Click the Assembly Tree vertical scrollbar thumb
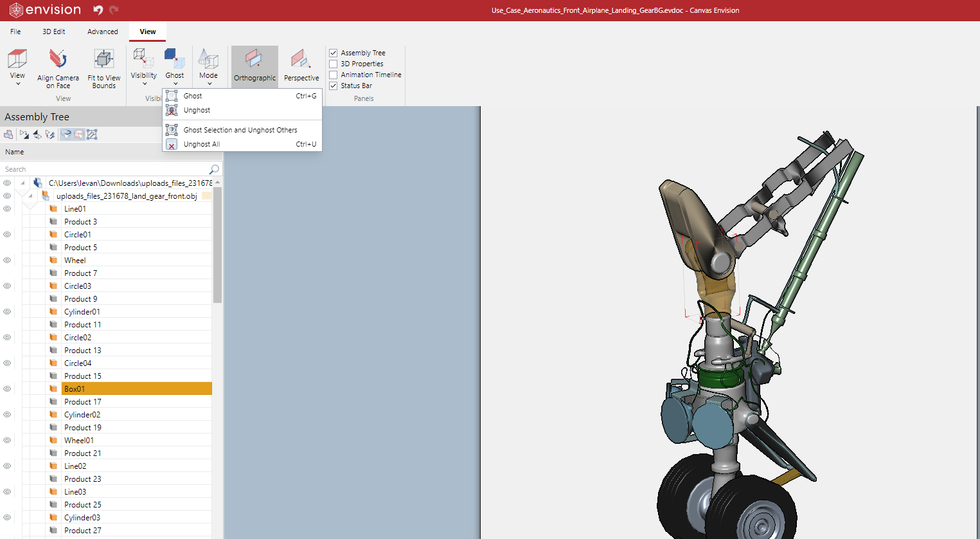This screenshot has height=539, width=980. [217, 244]
